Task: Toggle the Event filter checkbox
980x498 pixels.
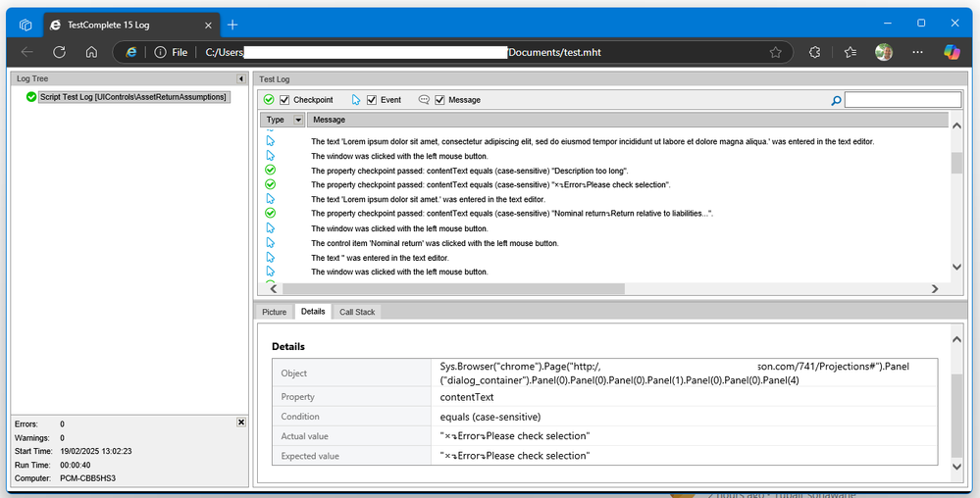Action: click(372, 100)
